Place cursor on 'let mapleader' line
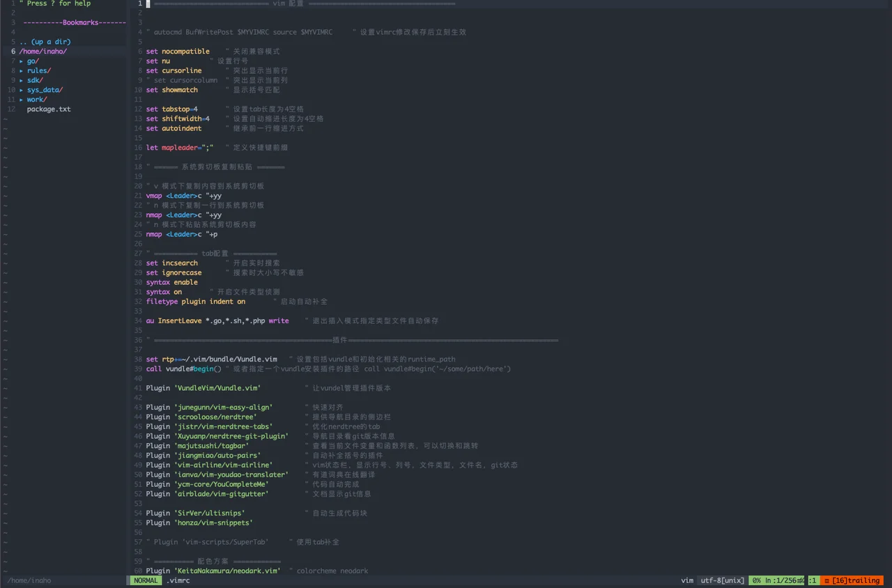This screenshot has height=588, width=892. (x=174, y=148)
